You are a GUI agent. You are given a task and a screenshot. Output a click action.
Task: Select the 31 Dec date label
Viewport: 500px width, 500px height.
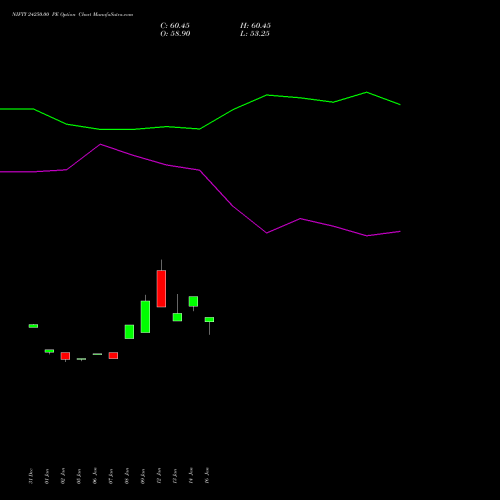(x=31, y=476)
